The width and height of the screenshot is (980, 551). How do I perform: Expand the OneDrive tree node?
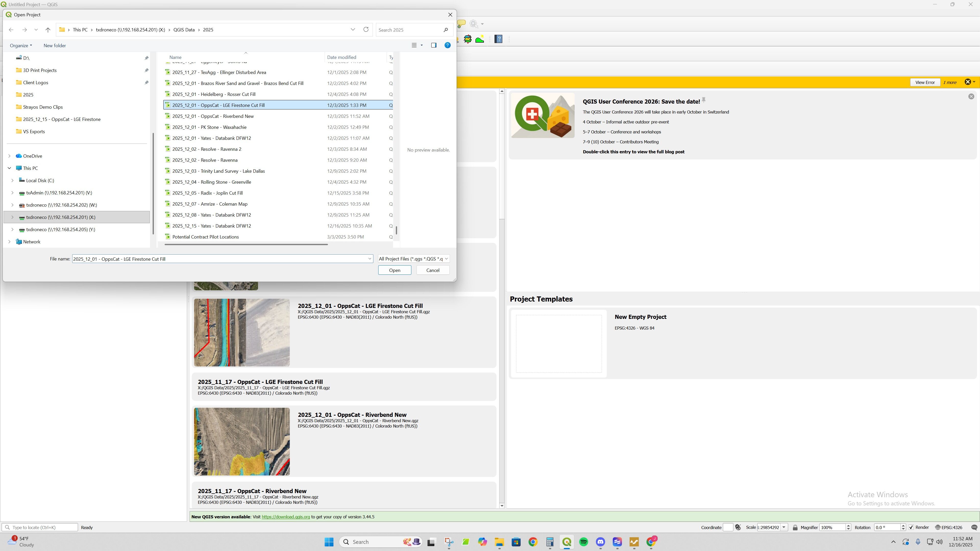tap(9, 156)
